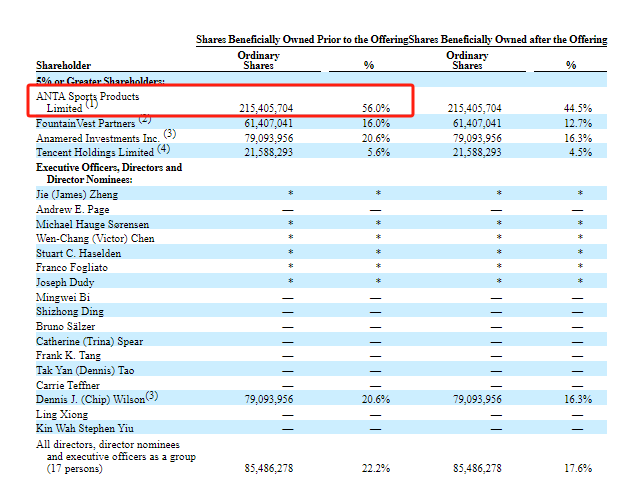629x487 pixels.
Task: Select the name "Kin Wah Stephen Yiu"
Action: pos(85,429)
